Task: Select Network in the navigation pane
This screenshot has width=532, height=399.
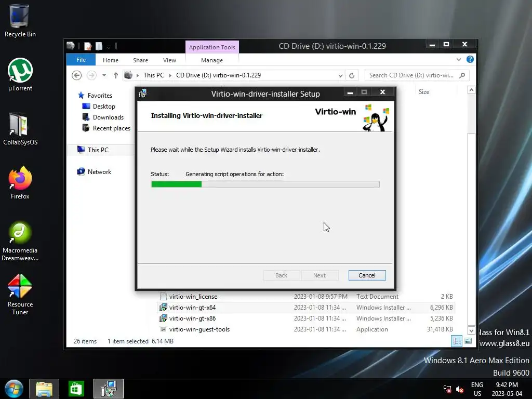Action: (x=99, y=171)
